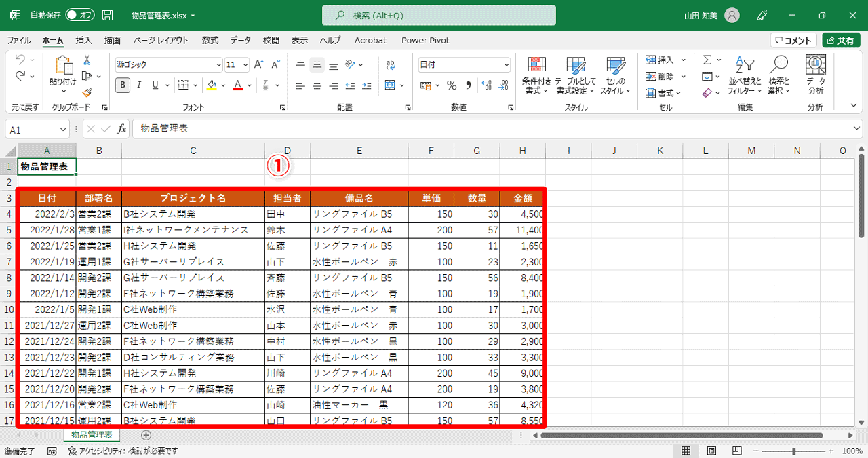This screenshot has height=458, width=868.
Task: Click the Share (共有) button
Action: [842, 41]
